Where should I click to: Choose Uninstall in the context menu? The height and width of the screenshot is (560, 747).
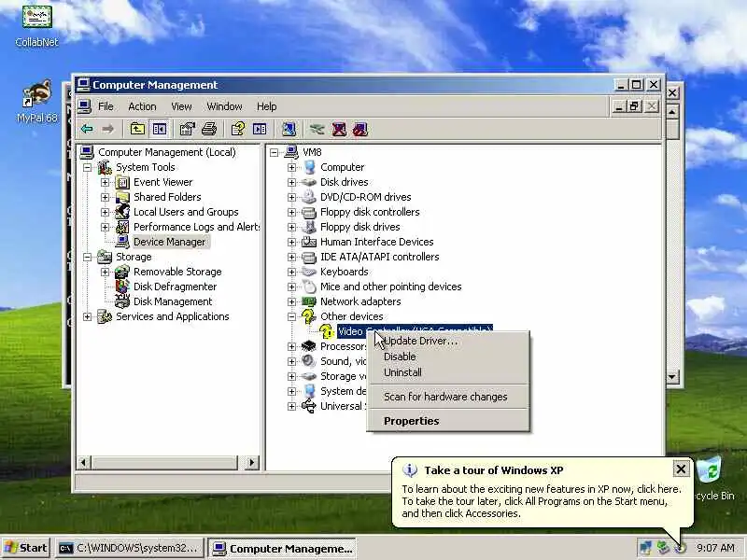(x=448, y=372)
